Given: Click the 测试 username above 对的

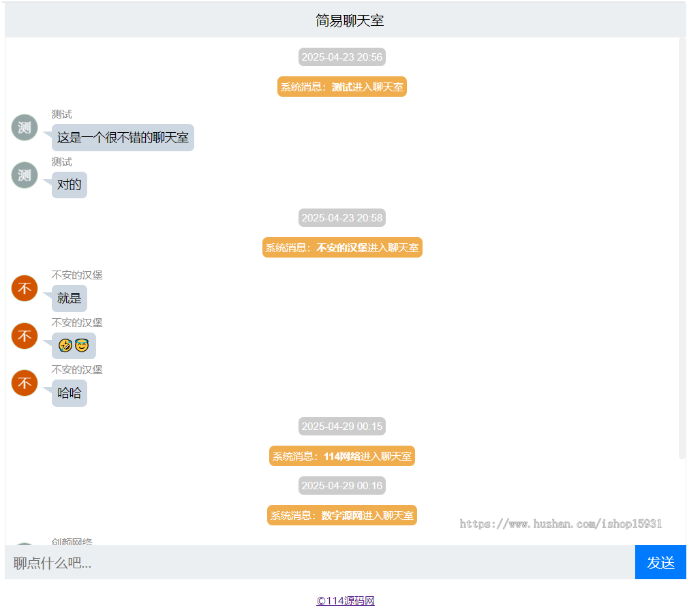Looking at the screenshot, I should [61, 162].
